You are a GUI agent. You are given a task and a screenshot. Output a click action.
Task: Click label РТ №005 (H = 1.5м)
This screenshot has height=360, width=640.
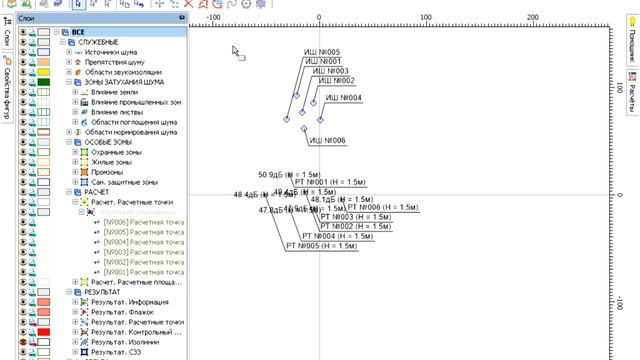point(322,246)
